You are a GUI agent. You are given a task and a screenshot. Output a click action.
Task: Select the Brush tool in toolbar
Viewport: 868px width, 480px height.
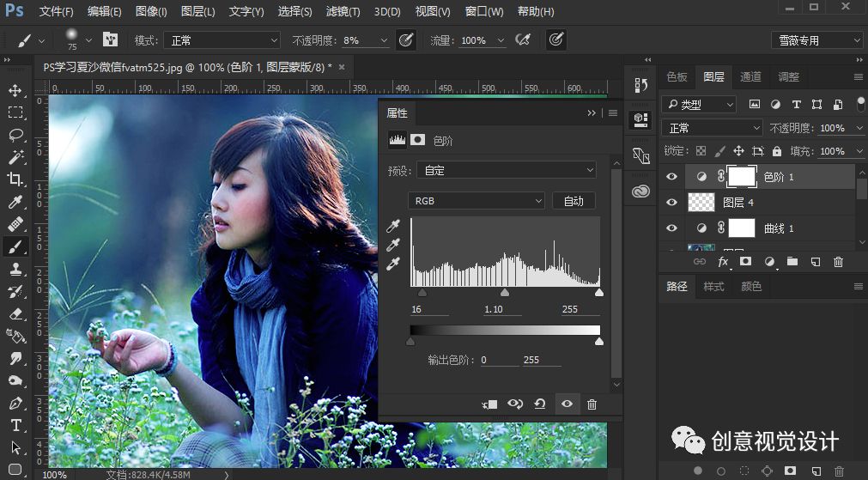coord(15,246)
